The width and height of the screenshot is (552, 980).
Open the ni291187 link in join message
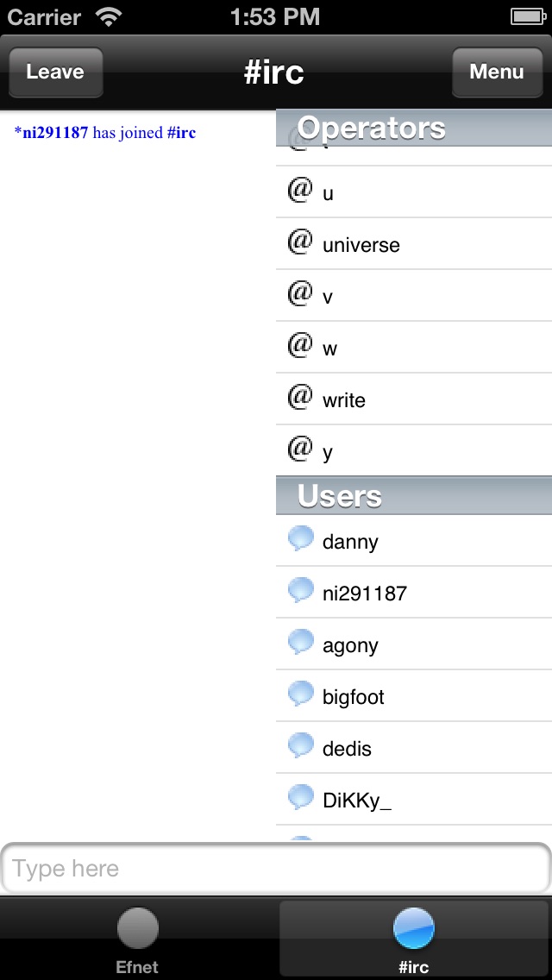(55, 133)
